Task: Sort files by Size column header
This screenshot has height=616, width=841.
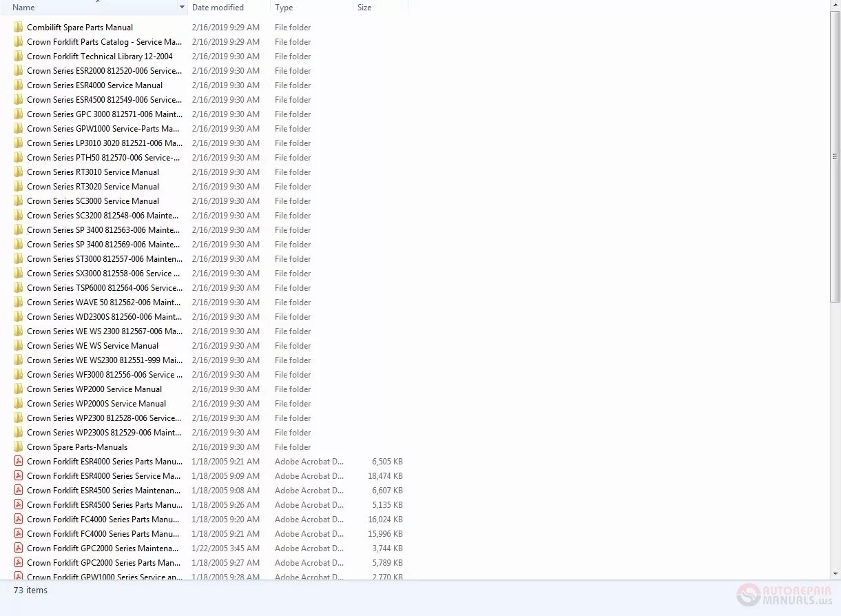Action: click(364, 8)
